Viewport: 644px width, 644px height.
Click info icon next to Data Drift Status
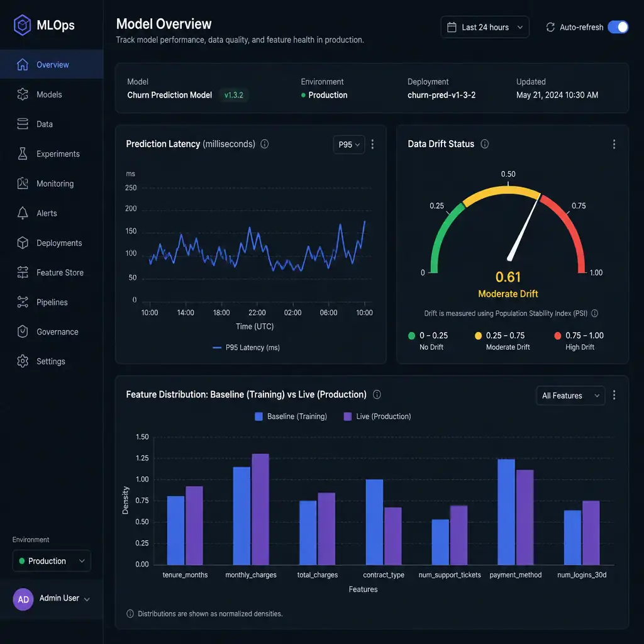click(485, 144)
